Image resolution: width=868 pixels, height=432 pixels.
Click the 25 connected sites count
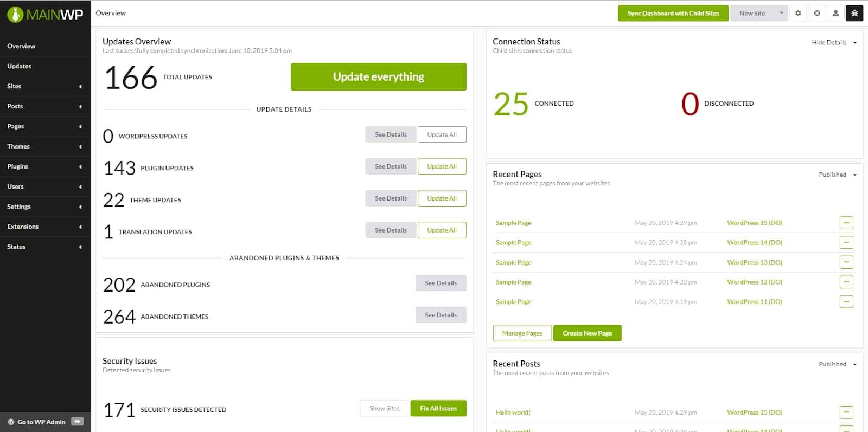coord(511,104)
